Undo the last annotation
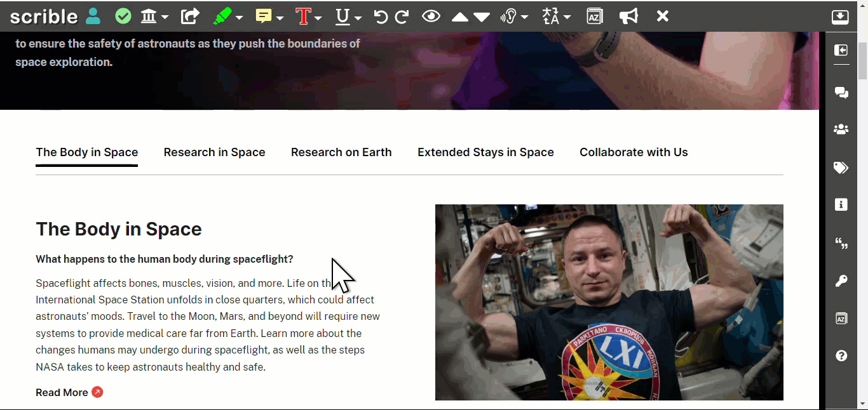This screenshot has width=868, height=410. click(381, 16)
